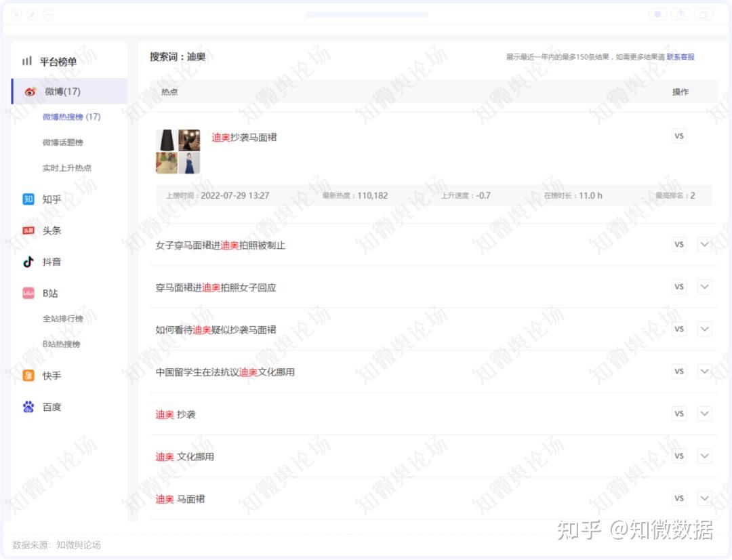Click the 热点 column header
Viewport: 732px width, 560px height.
coord(169,92)
